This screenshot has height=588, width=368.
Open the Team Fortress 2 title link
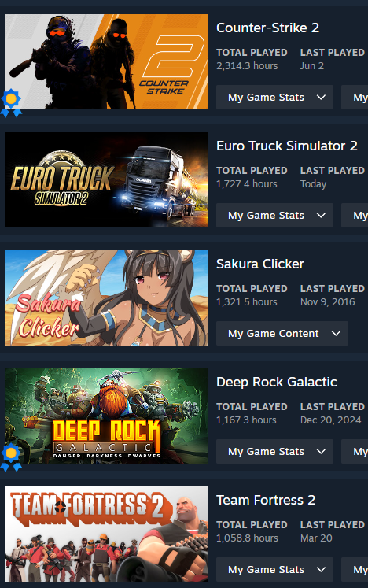[x=266, y=501]
